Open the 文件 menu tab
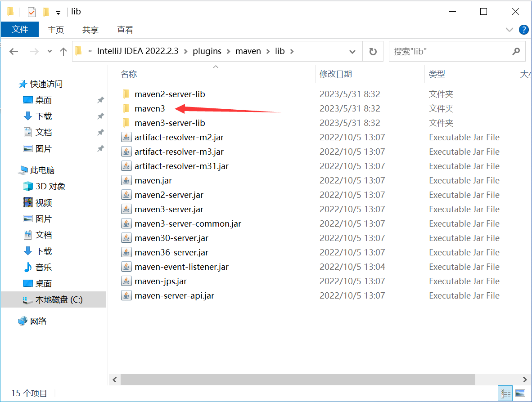The height and width of the screenshot is (402, 532). click(x=20, y=30)
